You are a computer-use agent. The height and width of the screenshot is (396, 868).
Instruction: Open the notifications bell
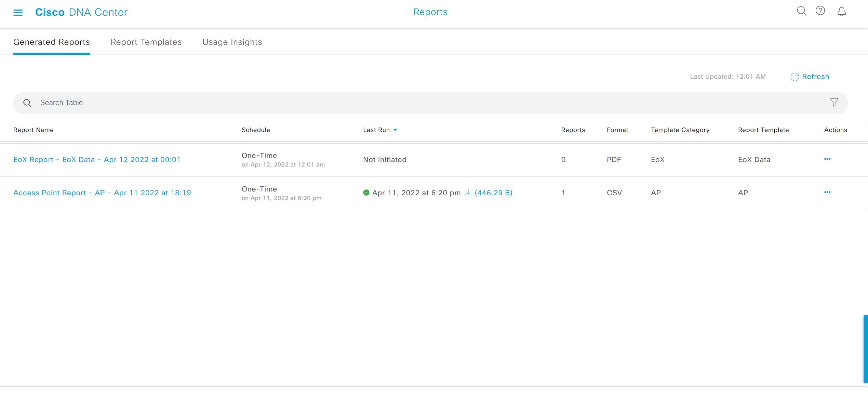(841, 11)
